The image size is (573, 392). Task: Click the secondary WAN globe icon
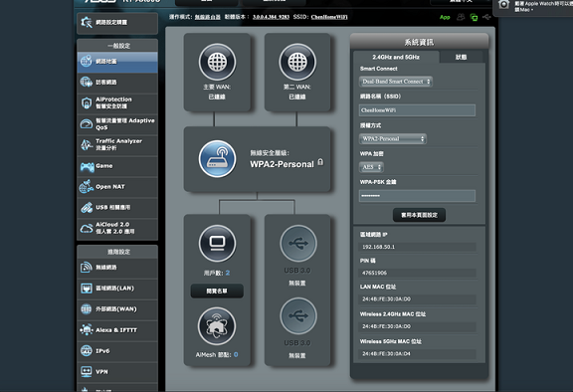[x=297, y=62]
